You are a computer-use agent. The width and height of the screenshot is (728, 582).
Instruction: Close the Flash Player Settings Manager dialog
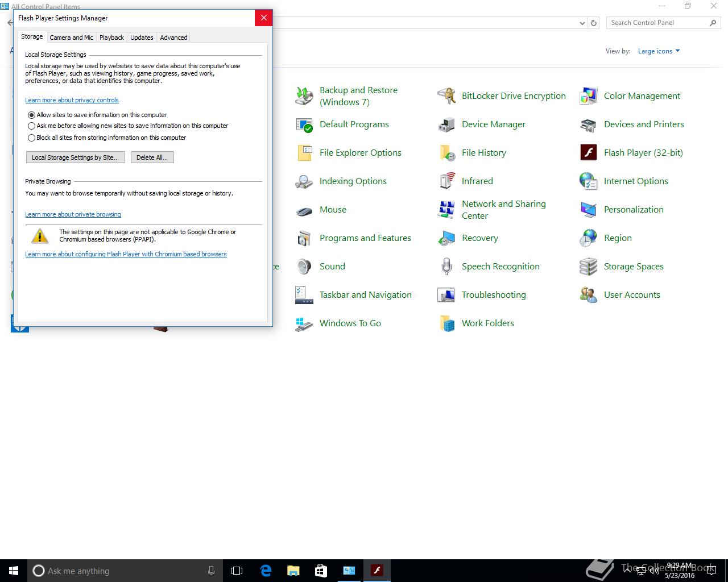click(263, 18)
